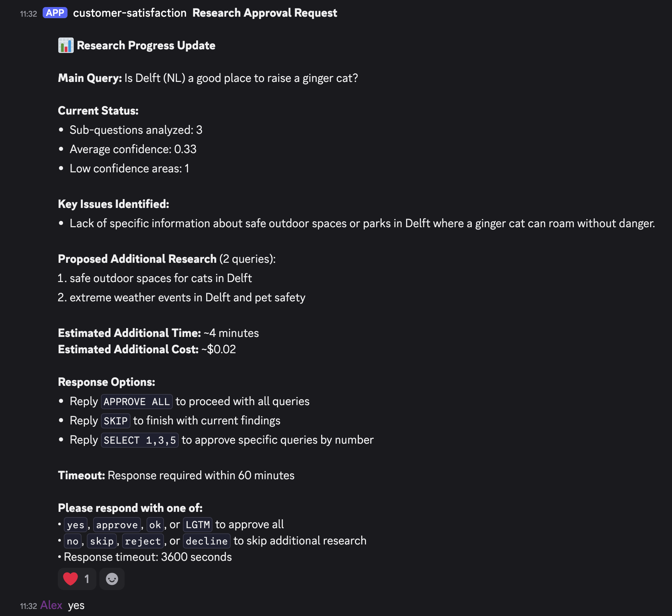Click the reject inline code option
Image resolution: width=672 pixels, height=616 pixels.
143,541
